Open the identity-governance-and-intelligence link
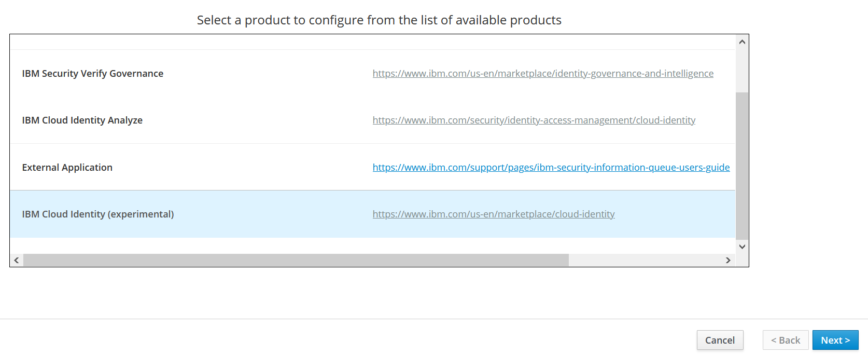Image resolution: width=868 pixels, height=354 pixels. (543, 74)
